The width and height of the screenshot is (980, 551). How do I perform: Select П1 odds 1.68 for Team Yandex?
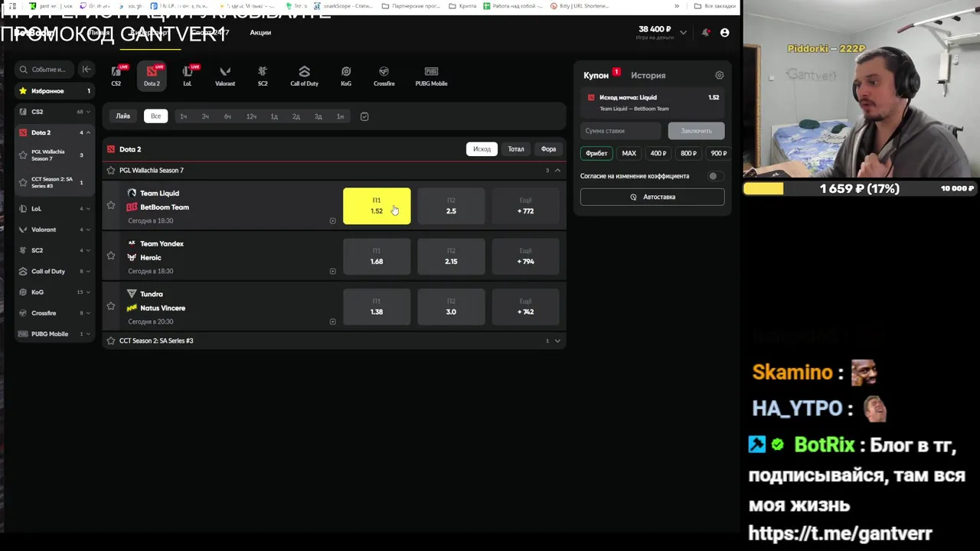(x=377, y=256)
